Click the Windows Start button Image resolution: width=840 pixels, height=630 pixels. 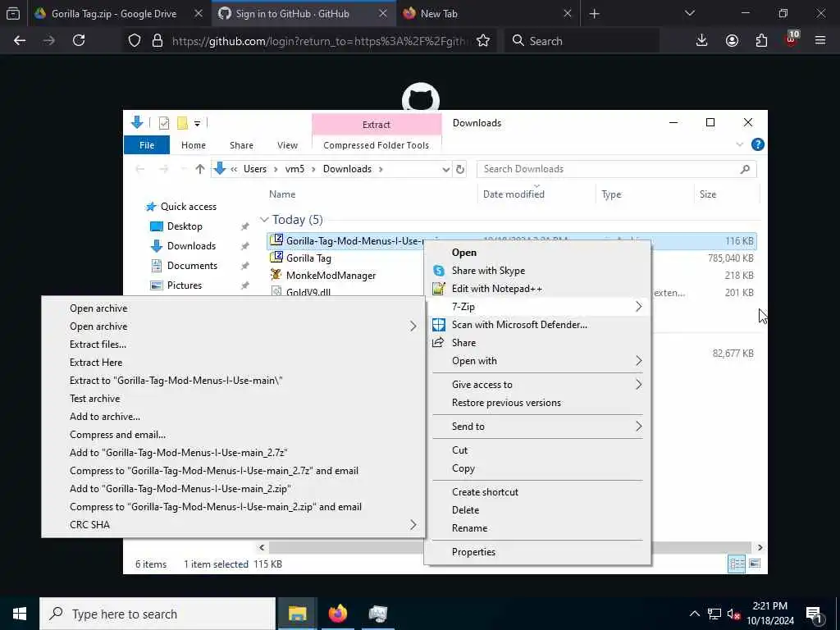[x=20, y=614]
